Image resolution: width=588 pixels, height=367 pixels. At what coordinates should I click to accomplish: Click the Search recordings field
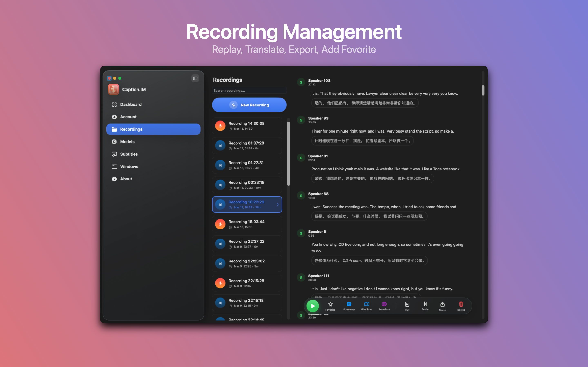click(249, 90)
